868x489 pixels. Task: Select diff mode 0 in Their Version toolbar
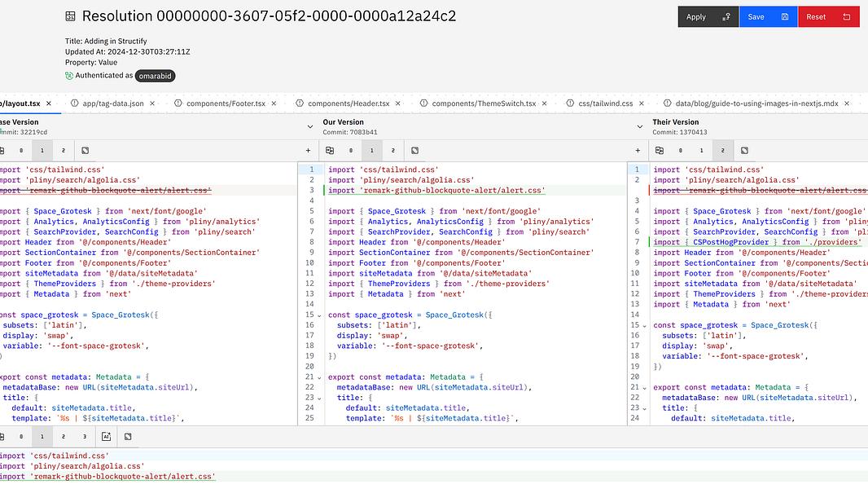681,151
